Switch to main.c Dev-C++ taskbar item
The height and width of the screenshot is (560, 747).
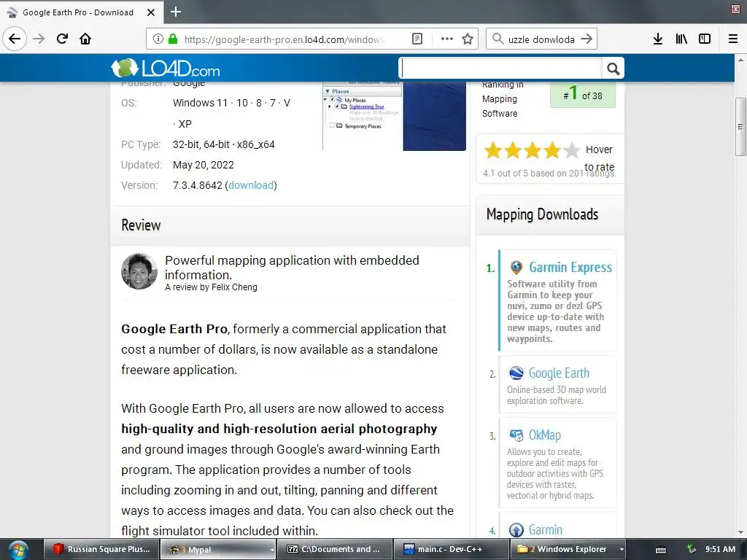click(x=451, y=549)
